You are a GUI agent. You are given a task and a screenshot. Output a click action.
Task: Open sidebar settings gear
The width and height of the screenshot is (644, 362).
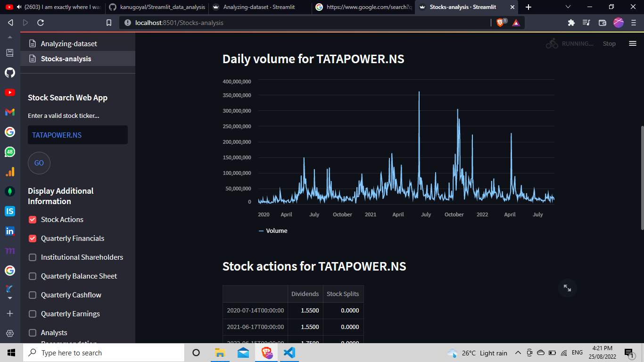coord(10,333)
